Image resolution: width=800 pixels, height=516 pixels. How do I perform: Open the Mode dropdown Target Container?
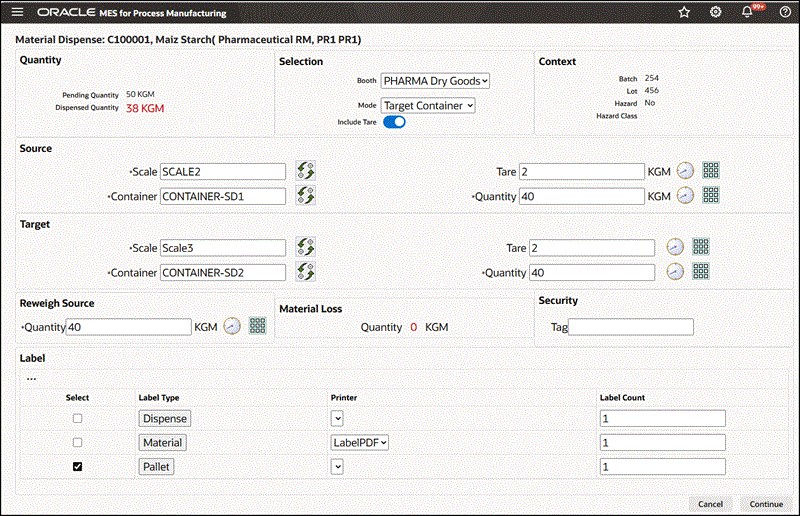[x=428, y=106]
